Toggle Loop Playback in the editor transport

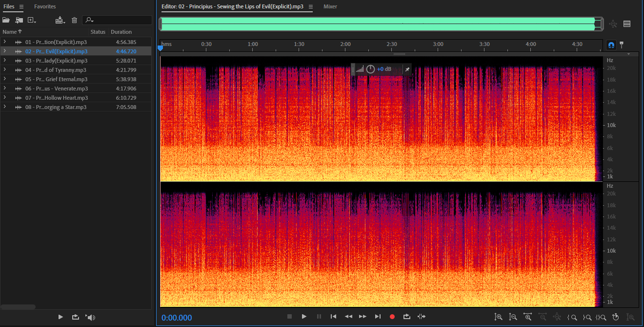407,316
